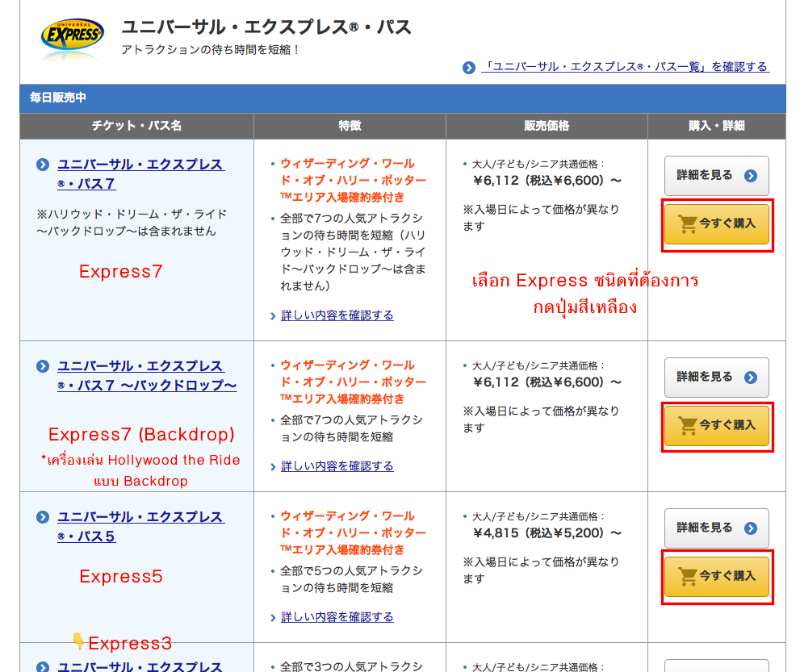This screenshot has width=800, height=672.
Task: View details for Pass 7 Backdrop
Action: pyautogui.click(x=716, y=378)
